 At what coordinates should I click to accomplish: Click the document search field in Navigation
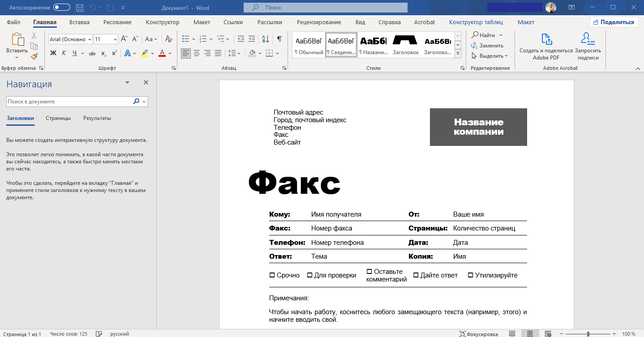pos(69,102)
